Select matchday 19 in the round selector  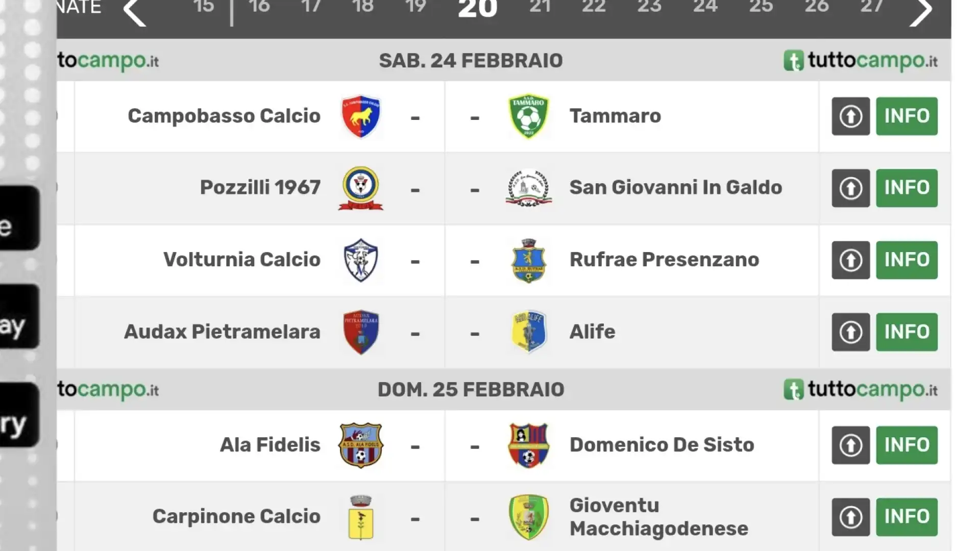point(415,7)
